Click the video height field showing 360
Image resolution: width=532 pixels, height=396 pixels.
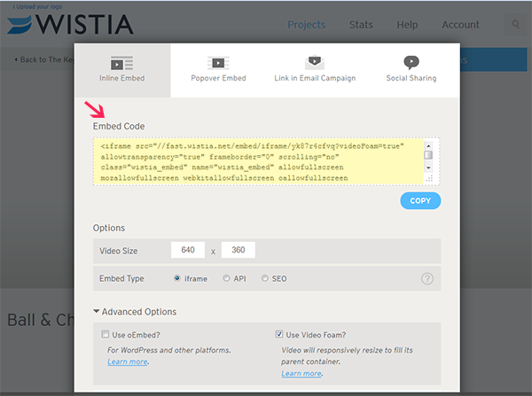click(239, 250)
